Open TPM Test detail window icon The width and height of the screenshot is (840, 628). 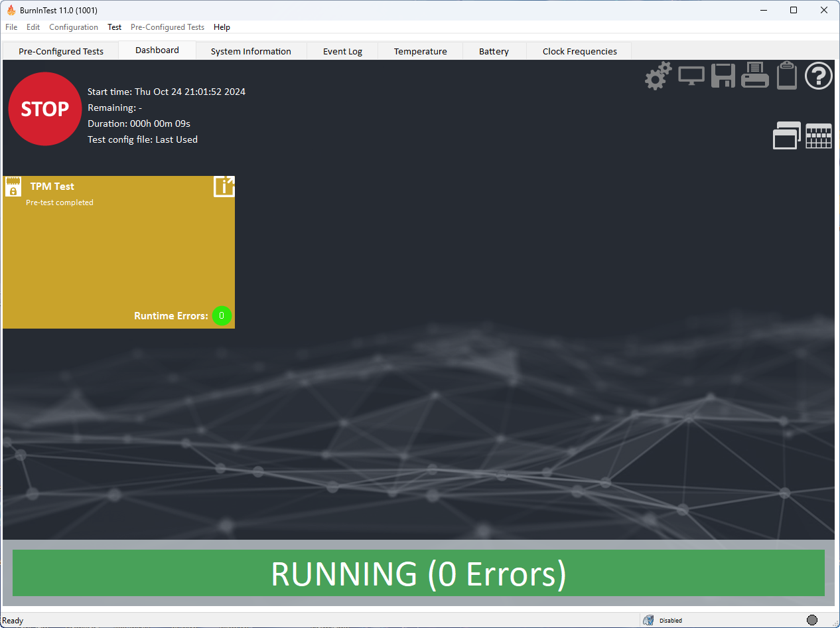(224, 187)
